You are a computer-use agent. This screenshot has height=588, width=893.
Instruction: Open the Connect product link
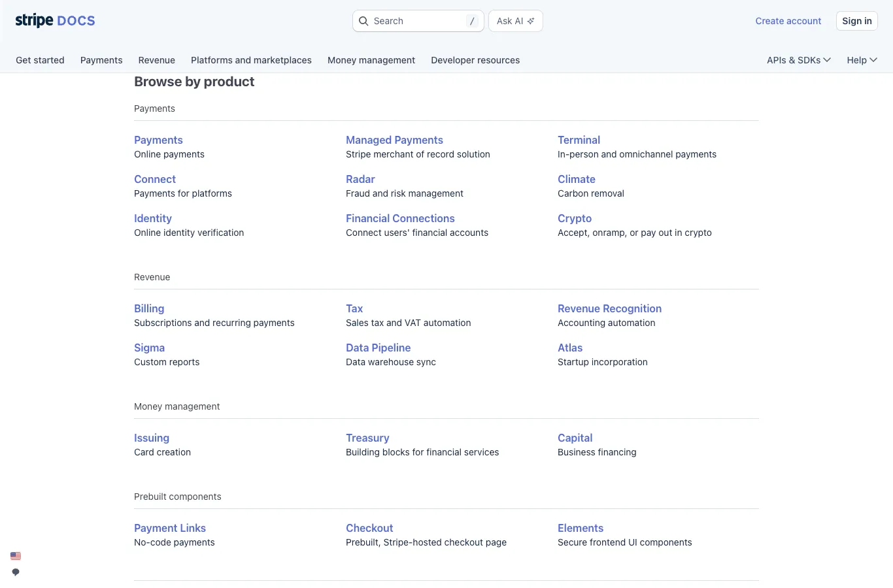click(x=155, y=179)
